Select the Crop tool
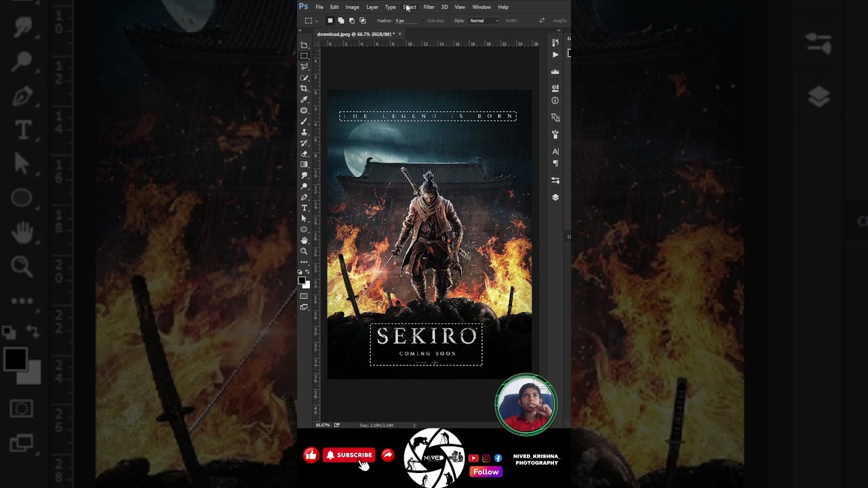 (304, 89)
